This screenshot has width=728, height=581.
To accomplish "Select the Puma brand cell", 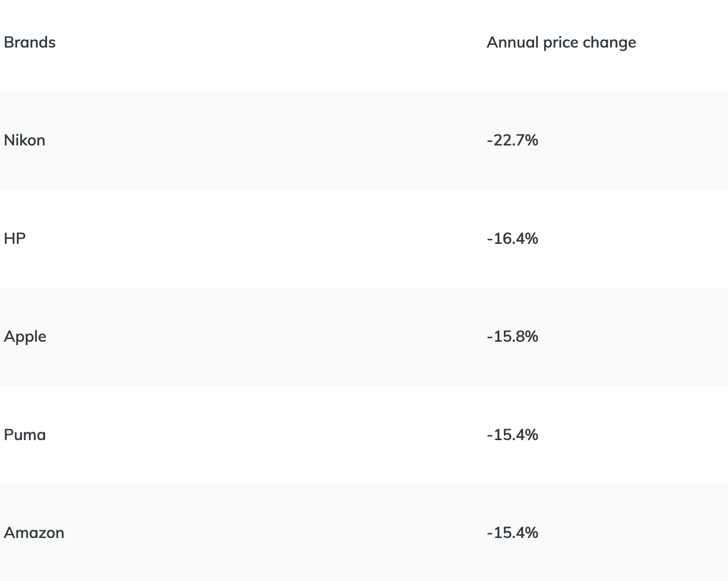I will click(x=25, y=435).
